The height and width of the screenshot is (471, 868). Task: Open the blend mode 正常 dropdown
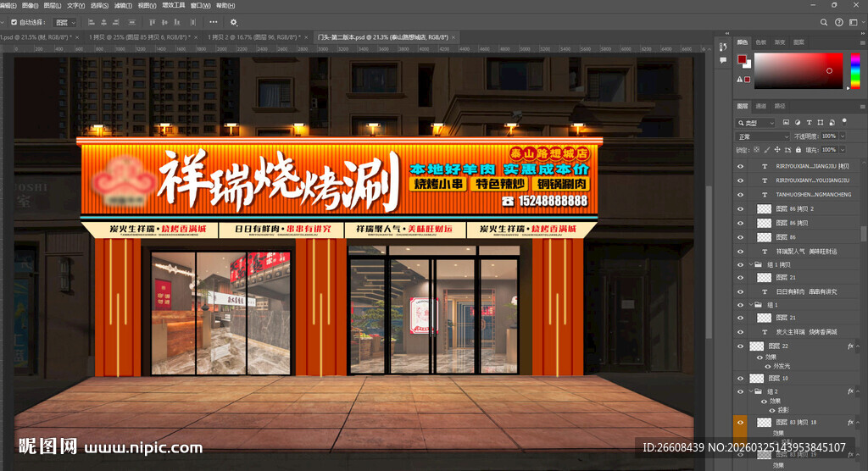click(763, 136)
